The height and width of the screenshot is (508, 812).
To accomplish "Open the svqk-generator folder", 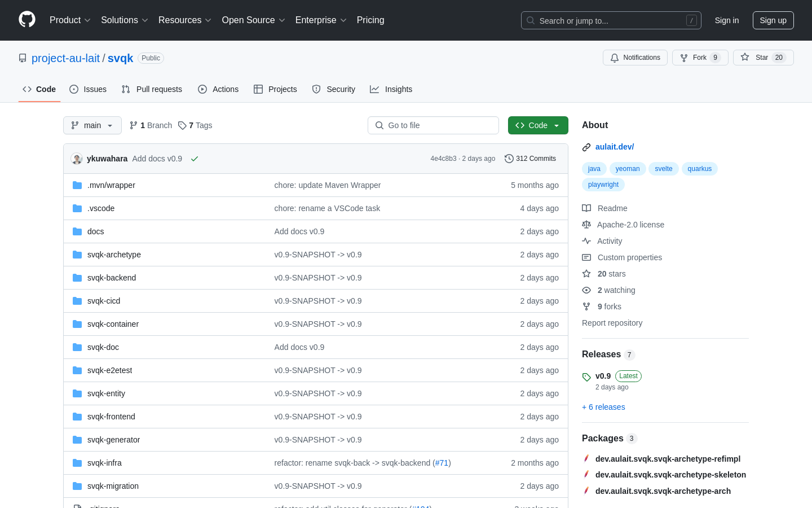I will click(113, 440).
